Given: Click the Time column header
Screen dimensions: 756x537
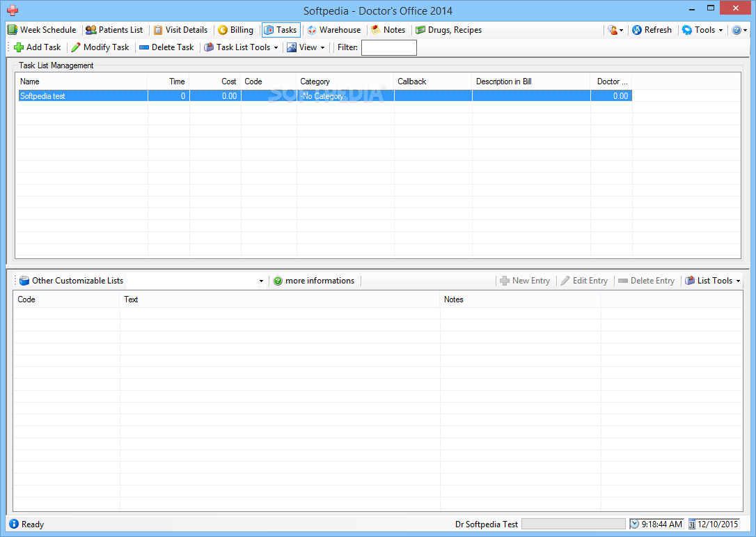Looking at the screenshot, I should click(168, 81).
